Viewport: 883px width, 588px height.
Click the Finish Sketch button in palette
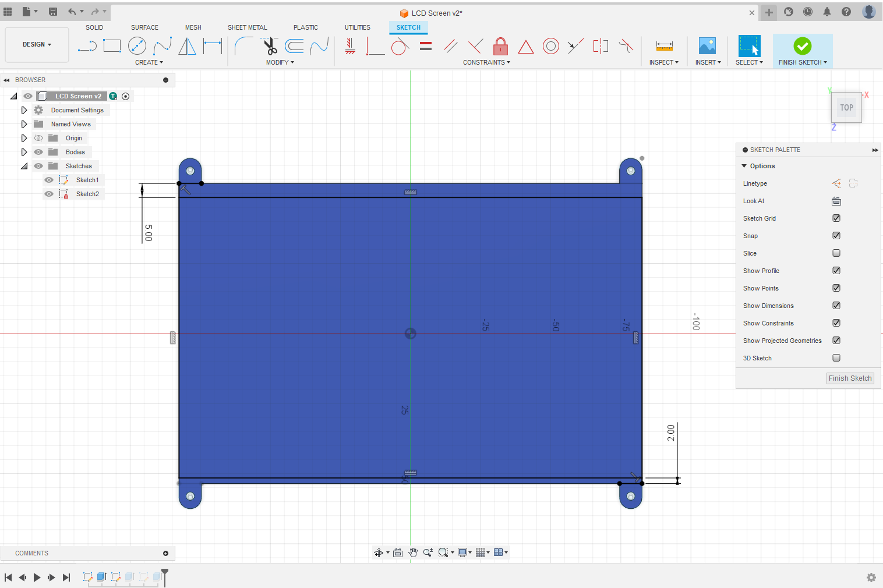[x=850, y=378]
